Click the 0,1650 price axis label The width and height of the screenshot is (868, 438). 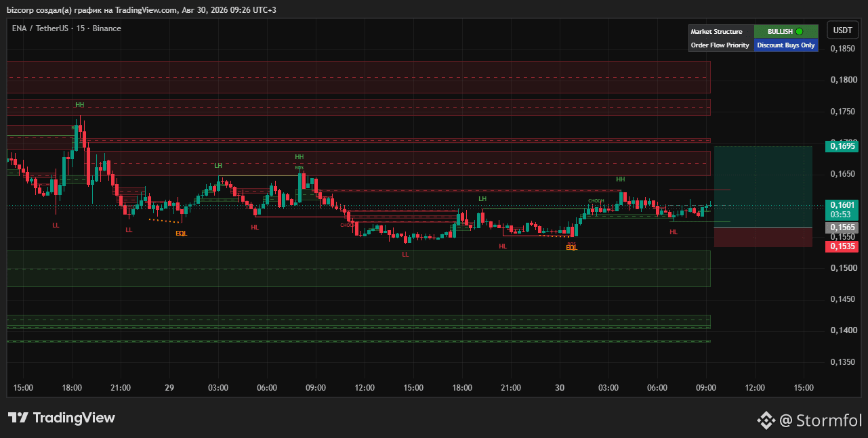pyautogui.click(x=844, y=174)
